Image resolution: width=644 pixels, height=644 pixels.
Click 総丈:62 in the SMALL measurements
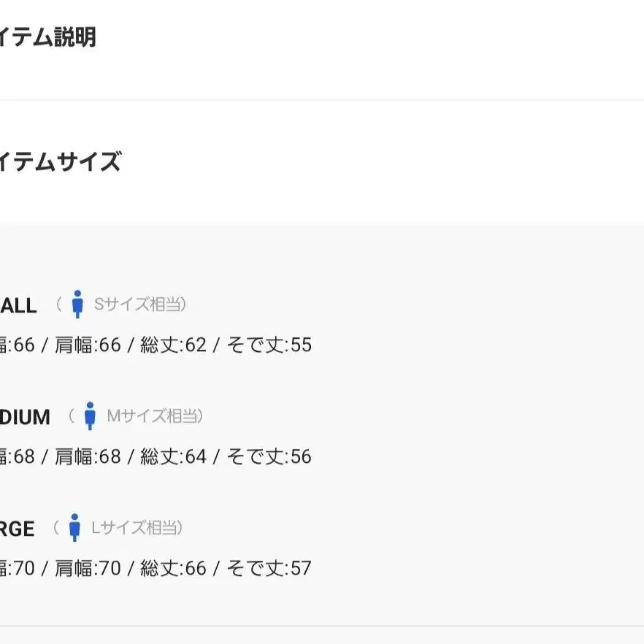pyautogui.click(x=173, y=345)
